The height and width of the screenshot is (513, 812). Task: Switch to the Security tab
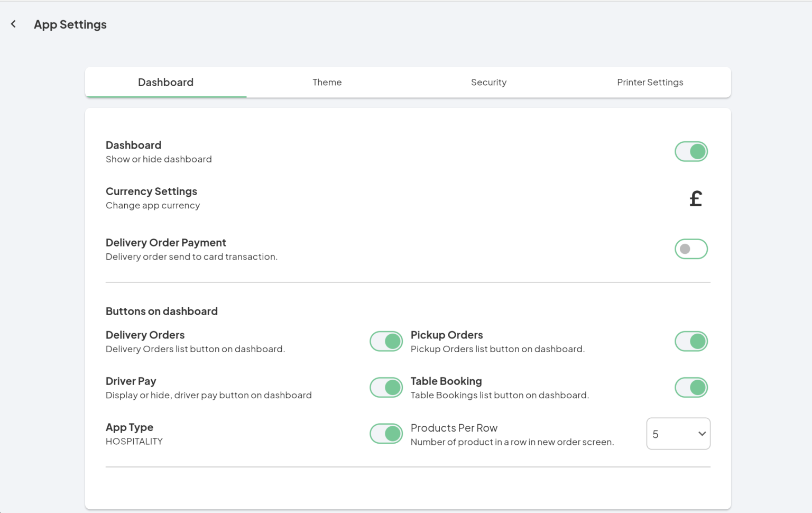(x=488, y=82)
